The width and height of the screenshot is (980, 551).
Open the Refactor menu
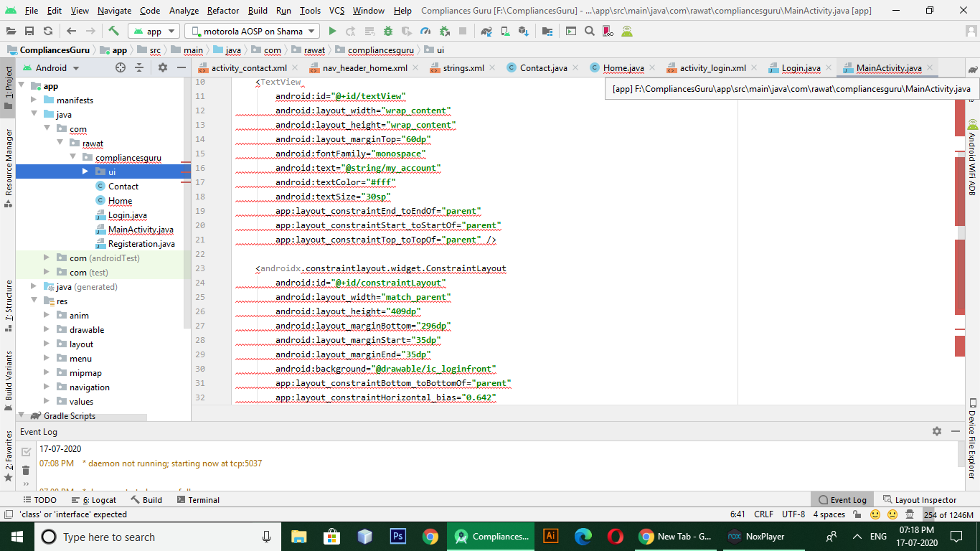tap(223, 10)
